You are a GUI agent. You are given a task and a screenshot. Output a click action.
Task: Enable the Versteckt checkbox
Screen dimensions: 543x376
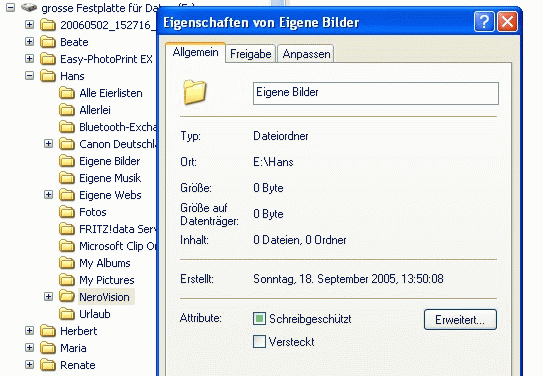pyautogui.click(x=259, y=342)
